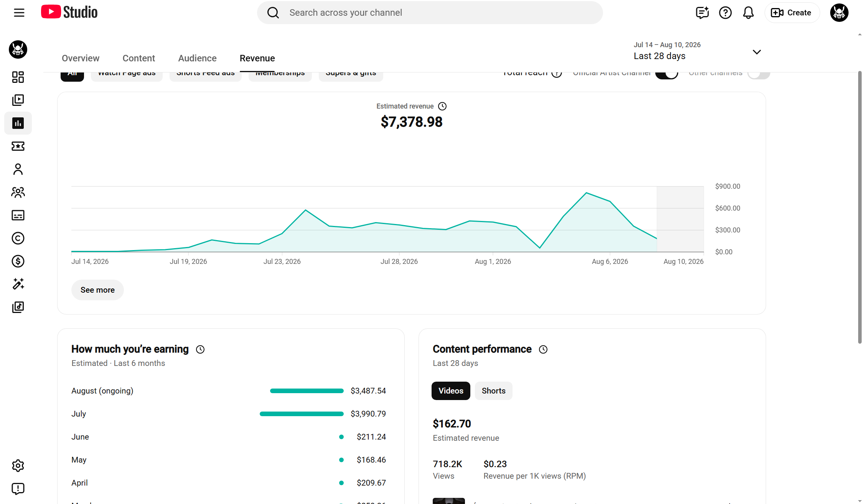Image resolution: width=862 pixels, height=504 pixels.
Task: Switch to the Overview tab
Action: tap(81, 58)
